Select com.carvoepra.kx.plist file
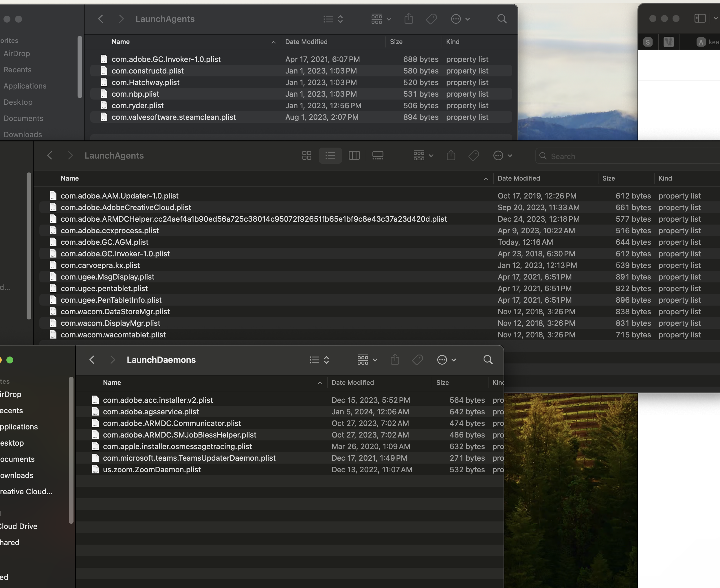The width and height of the screenshot is (720, 588). pos(100,265)
